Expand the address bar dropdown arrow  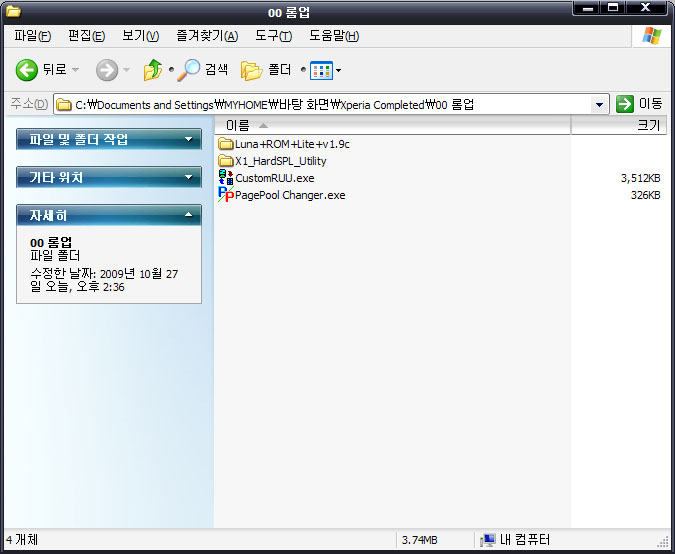[599, 104]
